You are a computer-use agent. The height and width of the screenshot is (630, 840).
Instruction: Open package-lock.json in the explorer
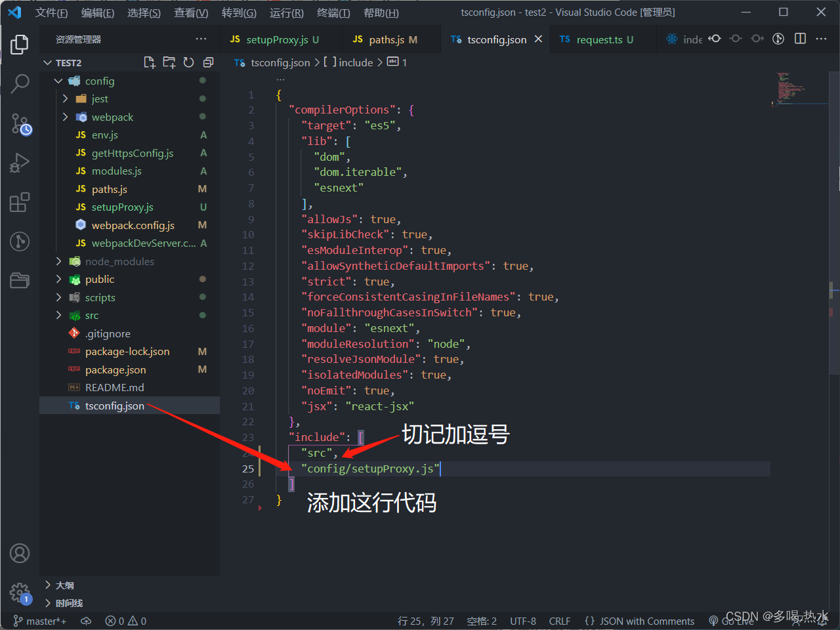(130, 351)
